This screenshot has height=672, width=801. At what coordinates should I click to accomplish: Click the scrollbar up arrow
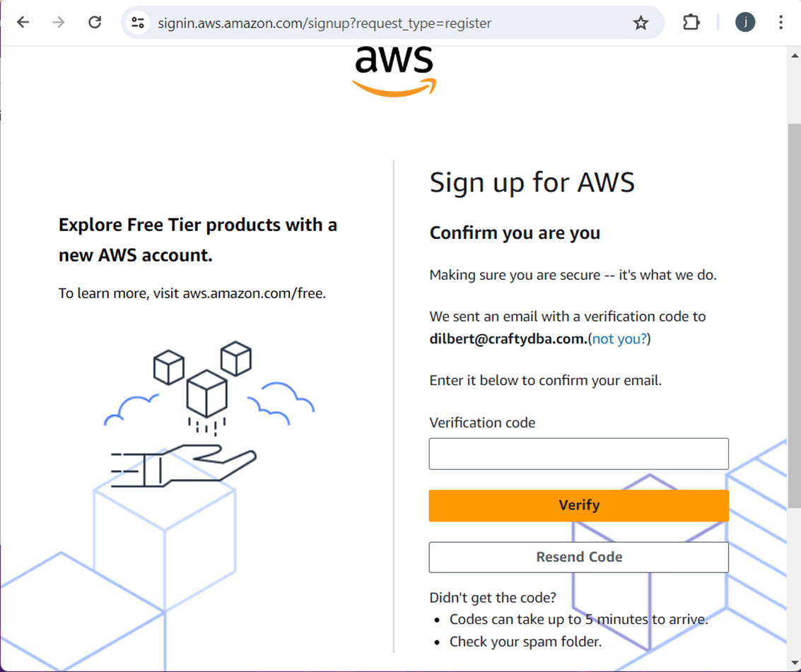point(794,57)
